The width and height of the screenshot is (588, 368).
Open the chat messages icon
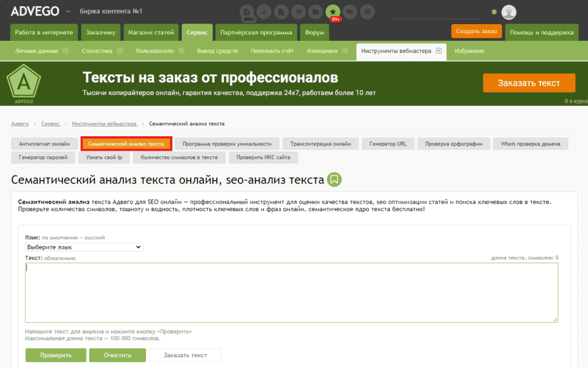pyautogui.click(x=349, y=11)
